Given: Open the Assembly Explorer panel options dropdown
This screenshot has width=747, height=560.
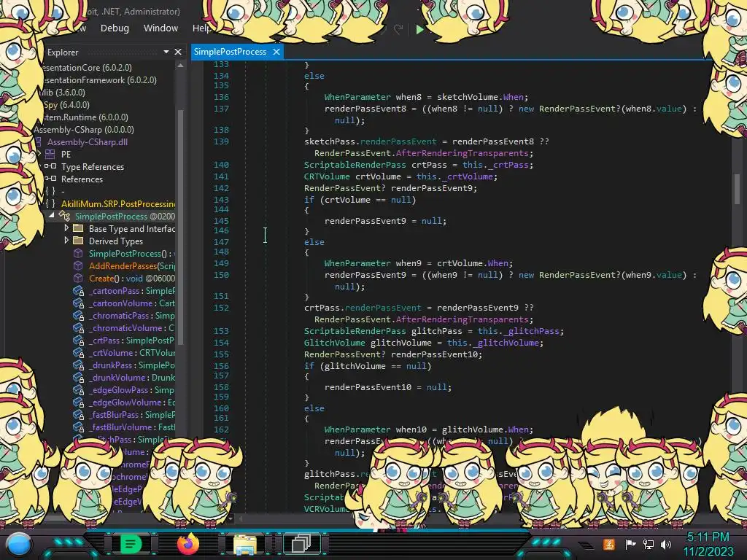Looking at the screenshot, I should click(x=166, y=52).
